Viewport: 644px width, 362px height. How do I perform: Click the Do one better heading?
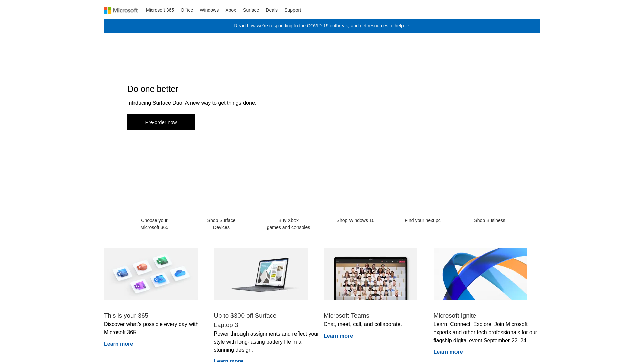[153, 89]
